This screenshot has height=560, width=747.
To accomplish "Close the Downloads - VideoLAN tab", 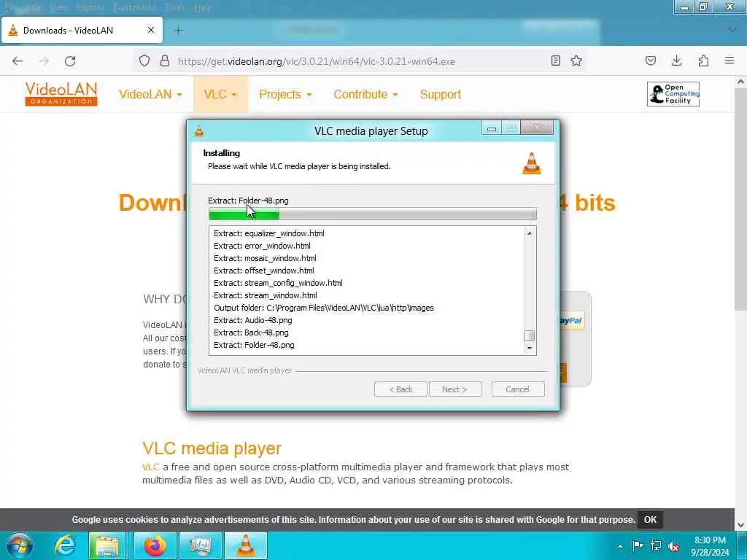I will pos(151,30).
